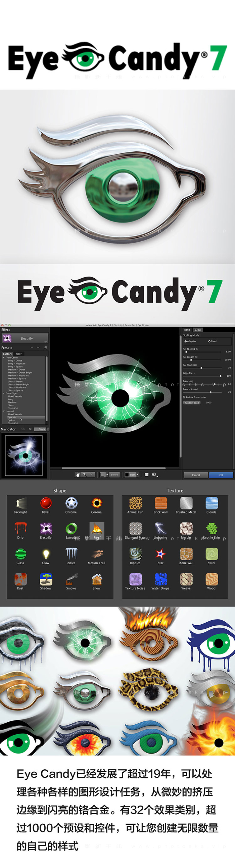Viewport: 235px width, 868px height.
Task: Click the Navigator preview thumbnail
Action: [x=24, y=455]
